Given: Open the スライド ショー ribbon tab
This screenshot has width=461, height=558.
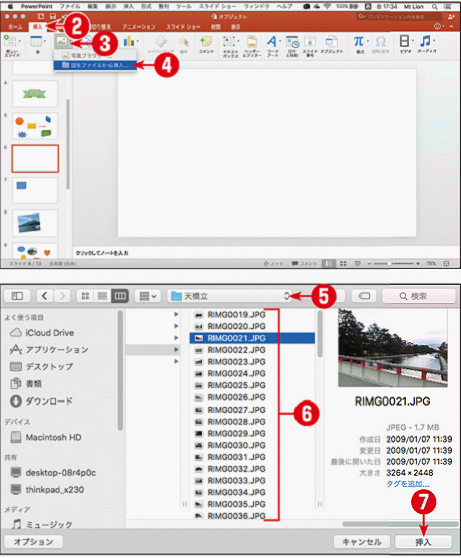Looking at the screenshot, I should coord(183,27).
